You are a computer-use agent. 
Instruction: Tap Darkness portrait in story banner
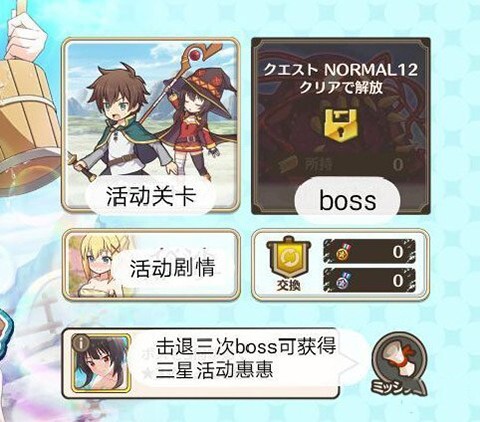pos(97,265)
